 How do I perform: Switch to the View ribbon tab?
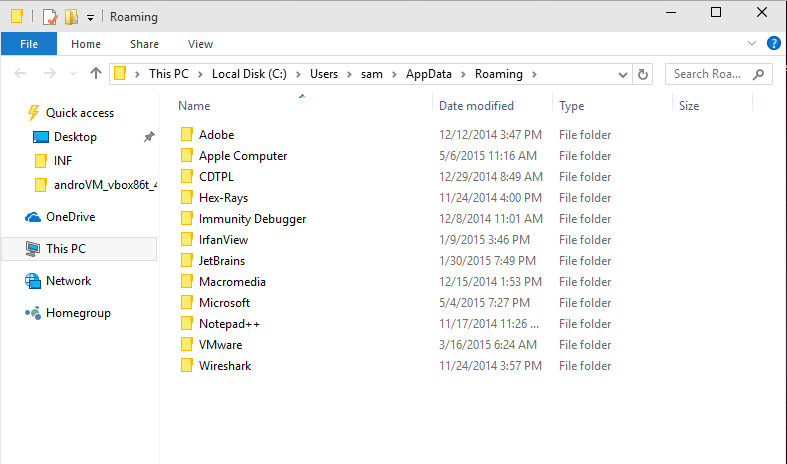200,44
